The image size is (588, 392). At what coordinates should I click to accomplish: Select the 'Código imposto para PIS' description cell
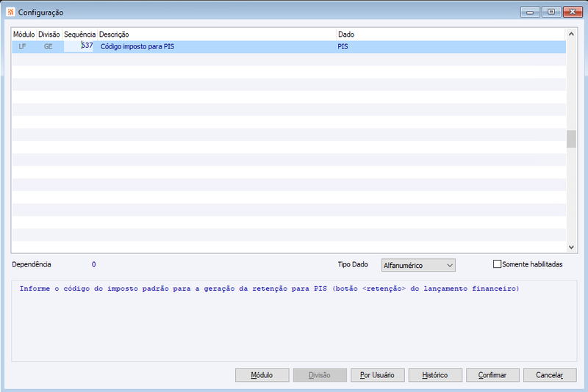(x=137, y=46)
